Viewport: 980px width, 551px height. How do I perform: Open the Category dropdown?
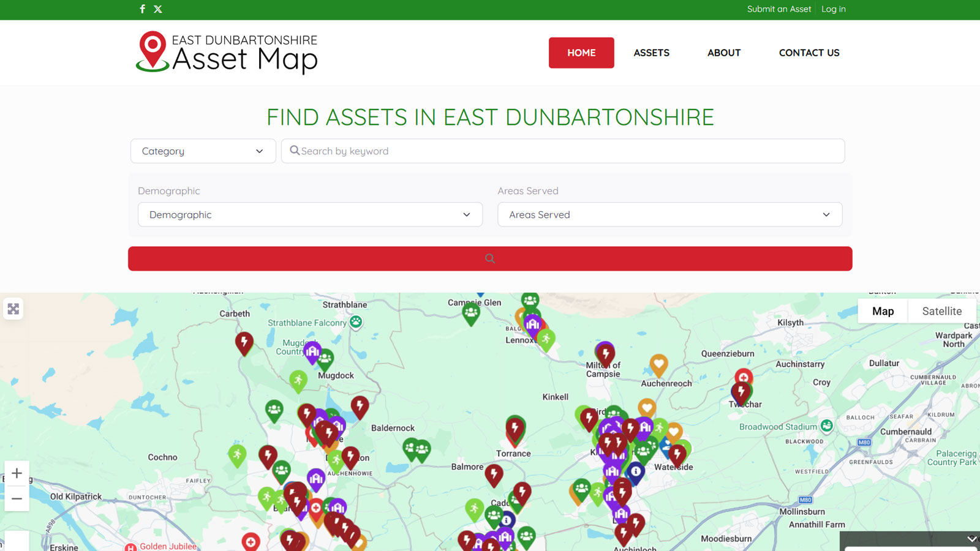(203, 151)
